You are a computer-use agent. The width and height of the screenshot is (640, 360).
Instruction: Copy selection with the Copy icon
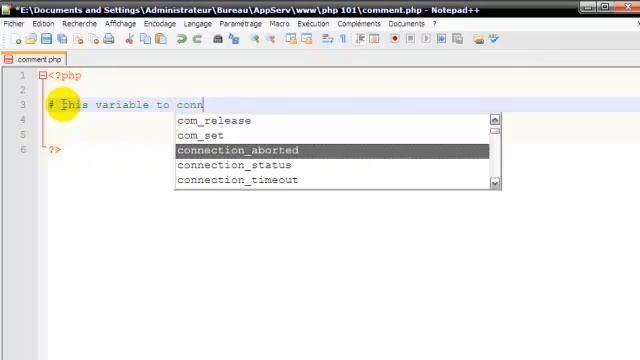pos(145,39)
